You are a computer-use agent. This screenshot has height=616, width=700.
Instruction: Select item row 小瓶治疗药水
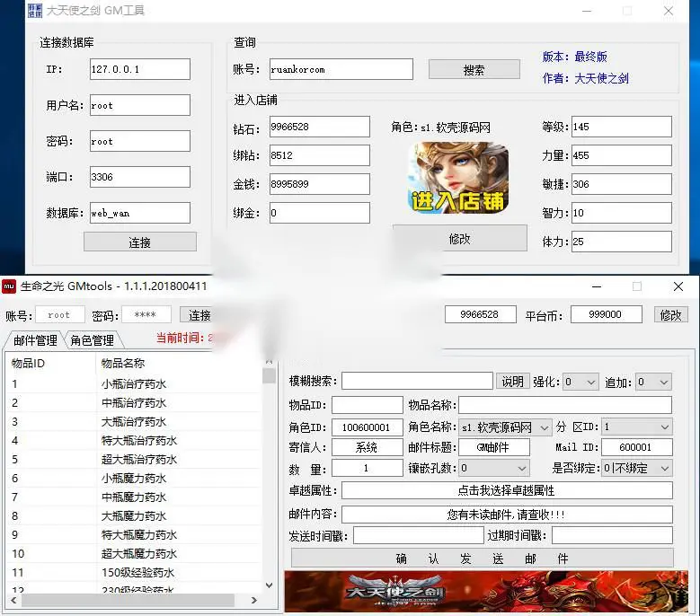coord(134,384)
